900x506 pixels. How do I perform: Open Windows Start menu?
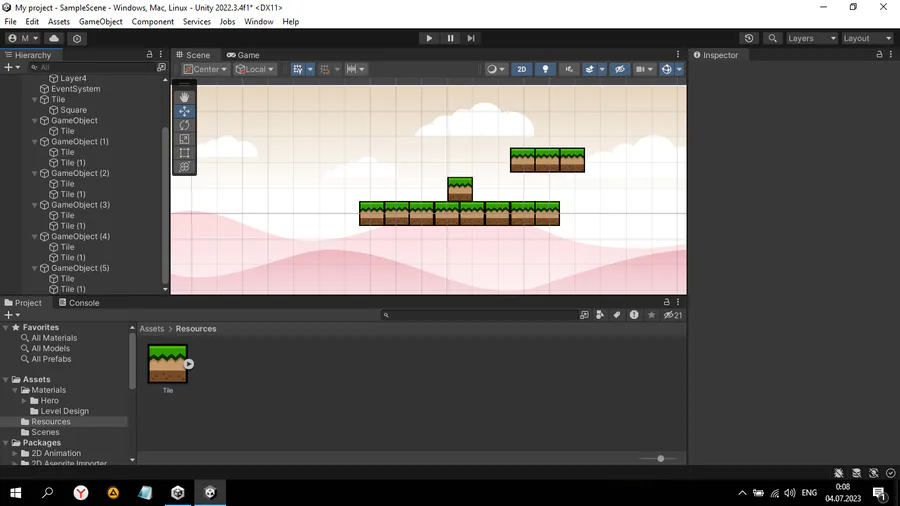coord(15,493)
